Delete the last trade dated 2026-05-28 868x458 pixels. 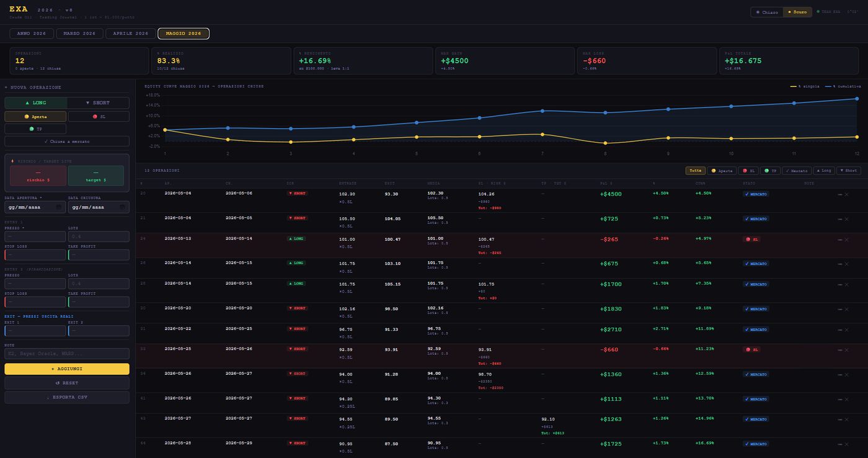point(847,444)
